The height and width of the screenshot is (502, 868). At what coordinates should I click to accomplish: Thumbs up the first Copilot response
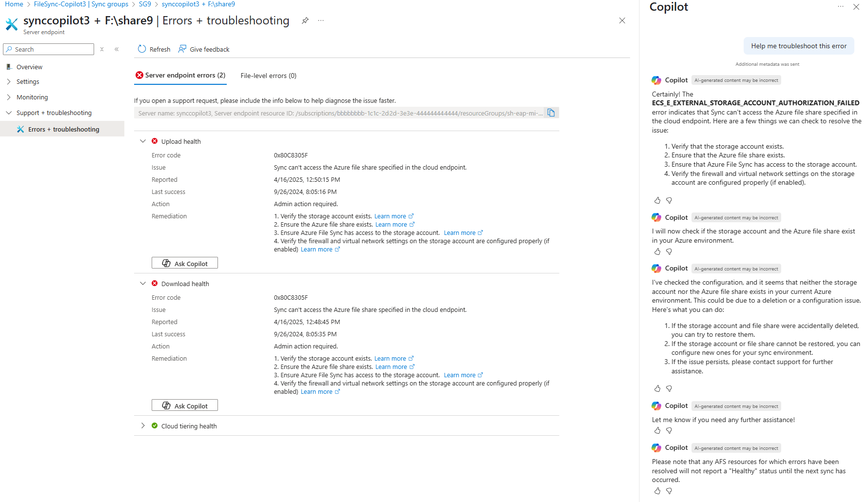(x=657, y=200)
